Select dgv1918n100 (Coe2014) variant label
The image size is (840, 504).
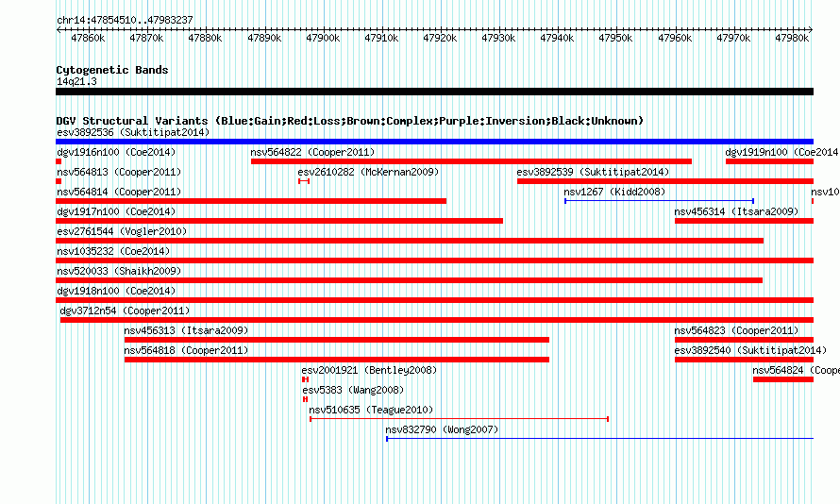point(116,291)
